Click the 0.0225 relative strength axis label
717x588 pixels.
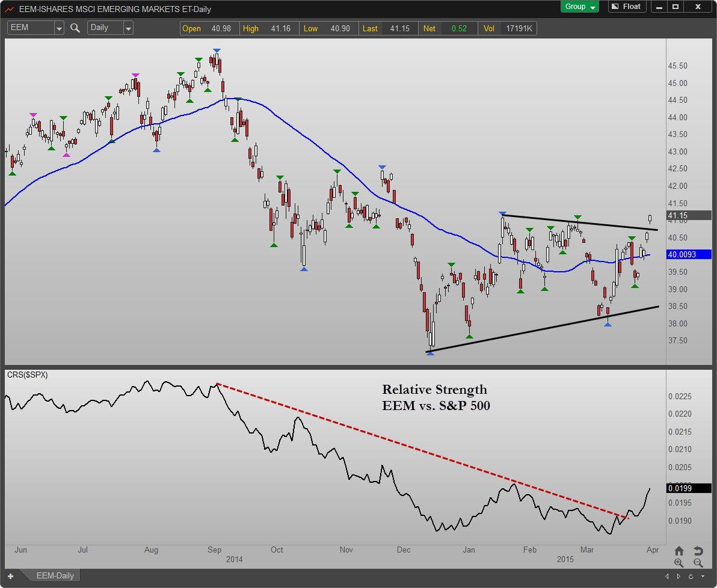[680, 396]
